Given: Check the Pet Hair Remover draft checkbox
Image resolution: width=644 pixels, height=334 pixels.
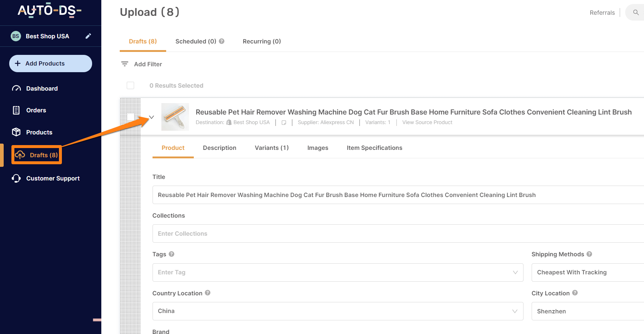Looking at the screenshot, I should click(130, 117).
